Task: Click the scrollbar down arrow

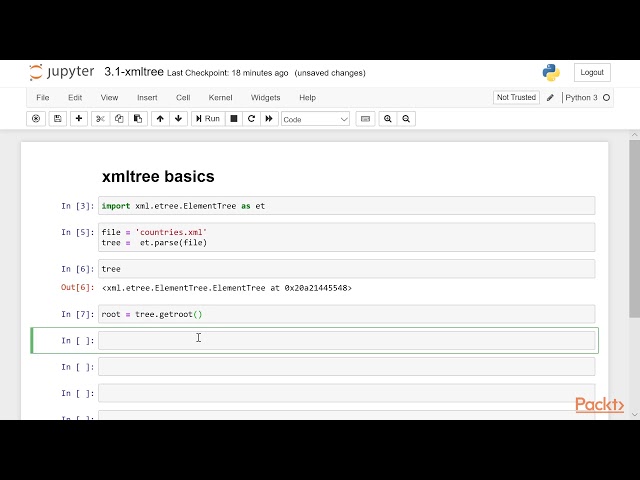Action: [x=634, y=415]
